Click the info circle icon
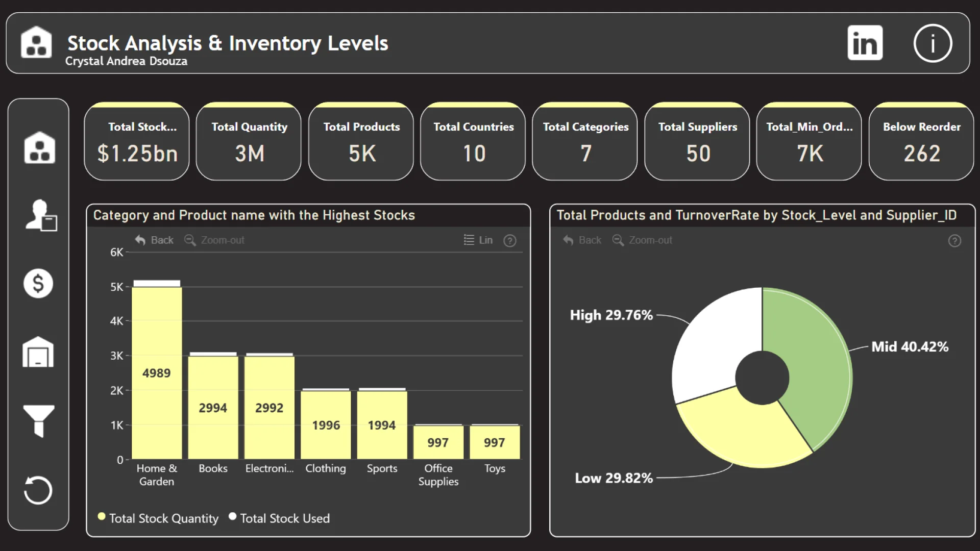 pyautogui.click(x=933, y=43)
